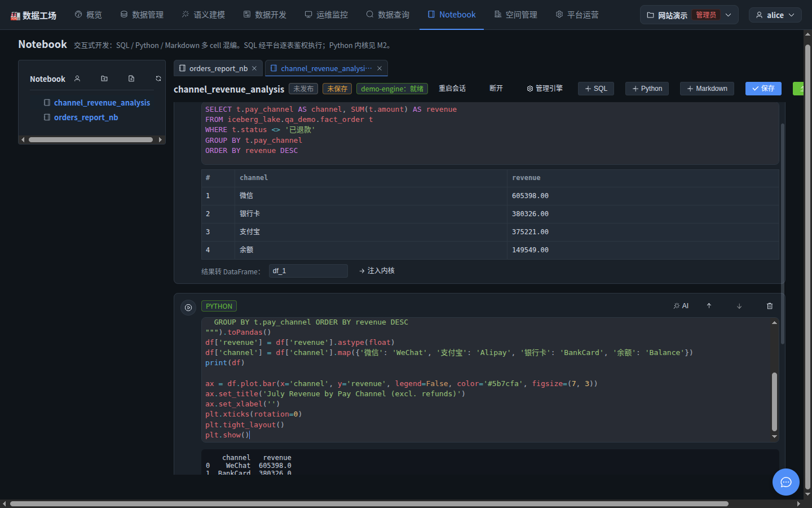Click the user icon in Notebook panel
812x508 pixels.
pyautogui.click(x=77, y=78)
